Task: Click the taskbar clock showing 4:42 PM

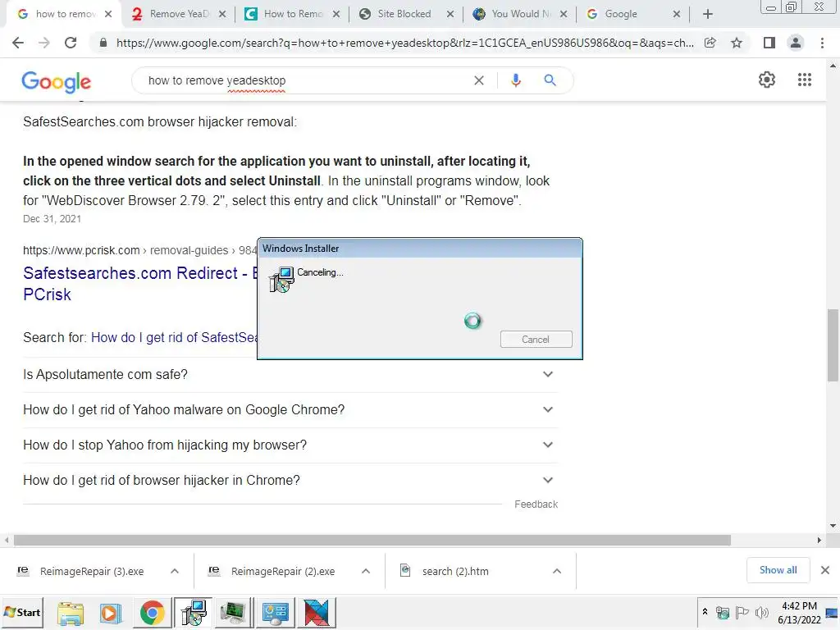Action: (799, 612)
